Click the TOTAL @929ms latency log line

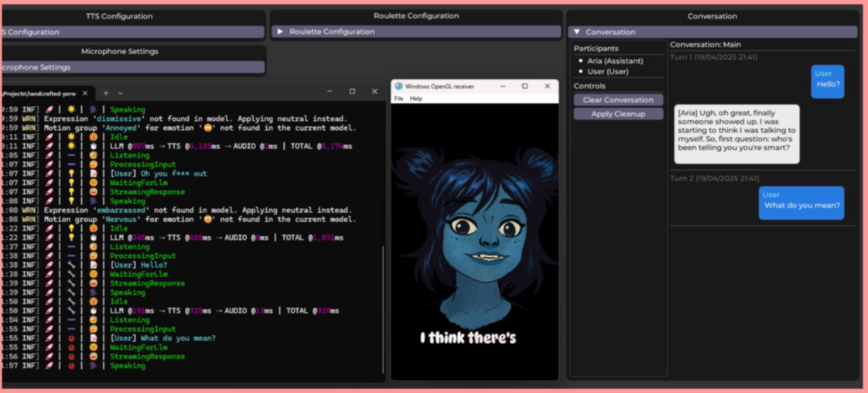pos(169,311)
